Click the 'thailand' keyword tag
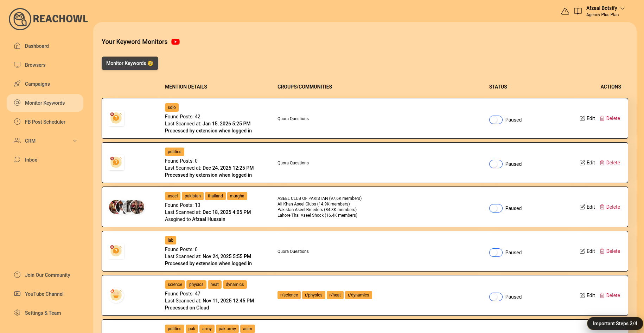The width and height of the screenshot is (644, 333). 215,196
